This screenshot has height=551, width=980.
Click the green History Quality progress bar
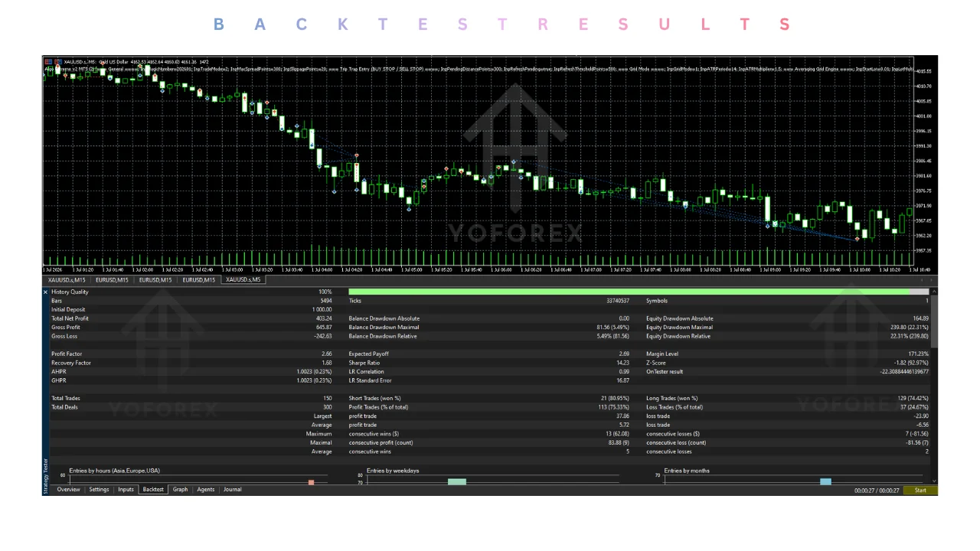[x=639, y=292]
